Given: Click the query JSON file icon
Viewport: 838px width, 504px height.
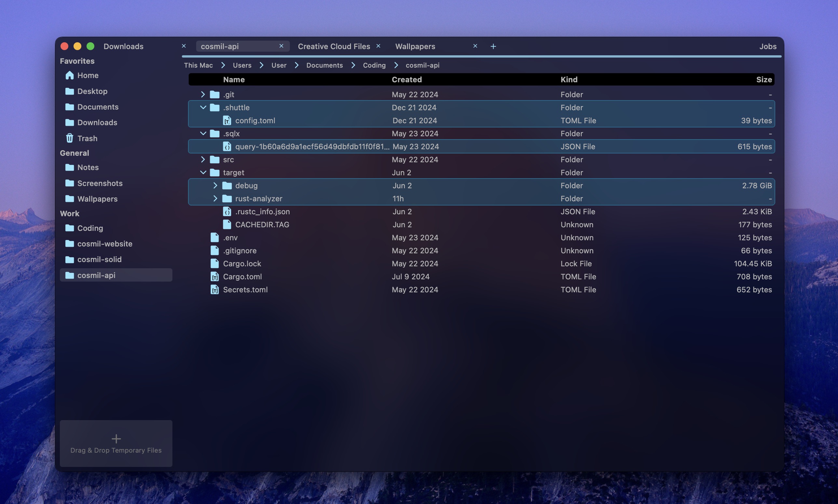Looking at the screenshot, I should click(227, 147).
